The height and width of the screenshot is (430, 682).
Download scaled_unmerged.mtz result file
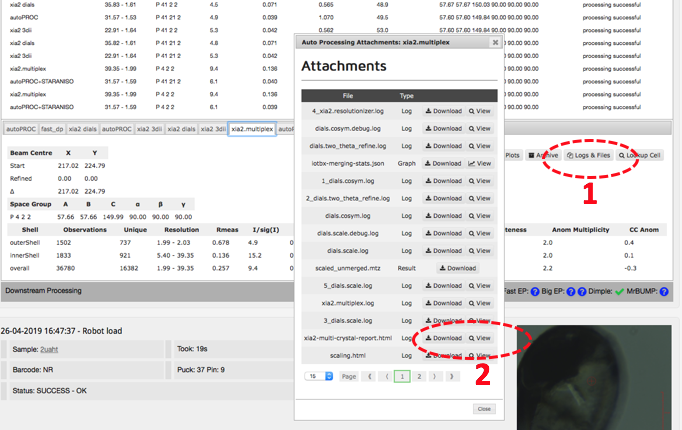pos(457,268)
